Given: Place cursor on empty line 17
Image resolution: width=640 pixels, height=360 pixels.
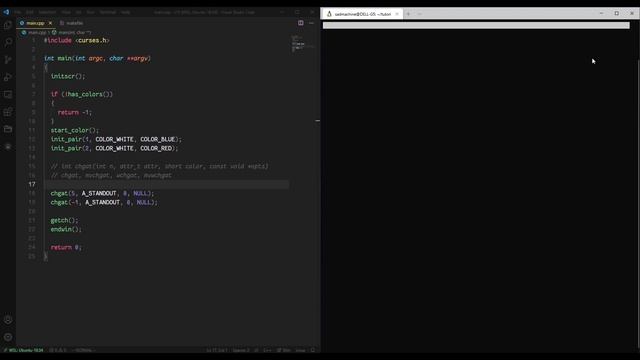Looking at the screenshot, I should (x=167, y=184).
